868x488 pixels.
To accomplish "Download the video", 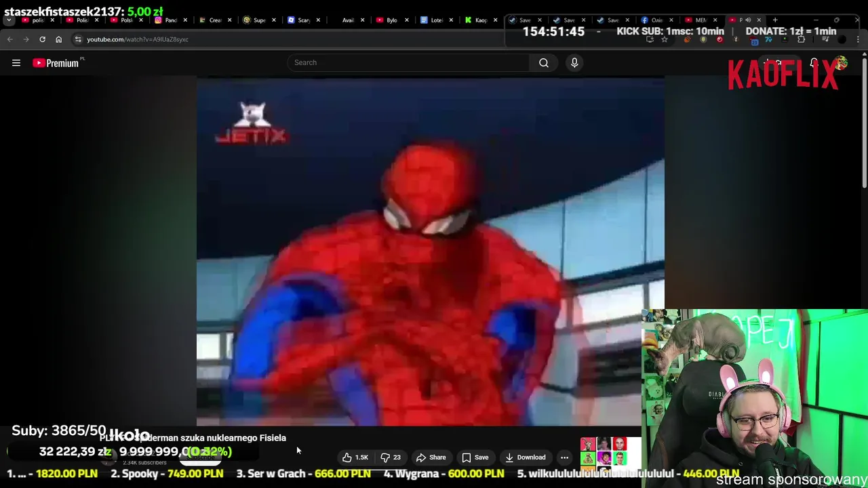I will (525, 457).
